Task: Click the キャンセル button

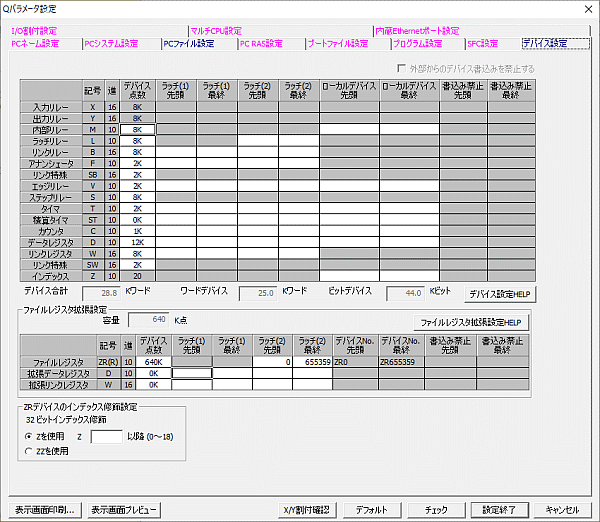Action: [562, 510]
